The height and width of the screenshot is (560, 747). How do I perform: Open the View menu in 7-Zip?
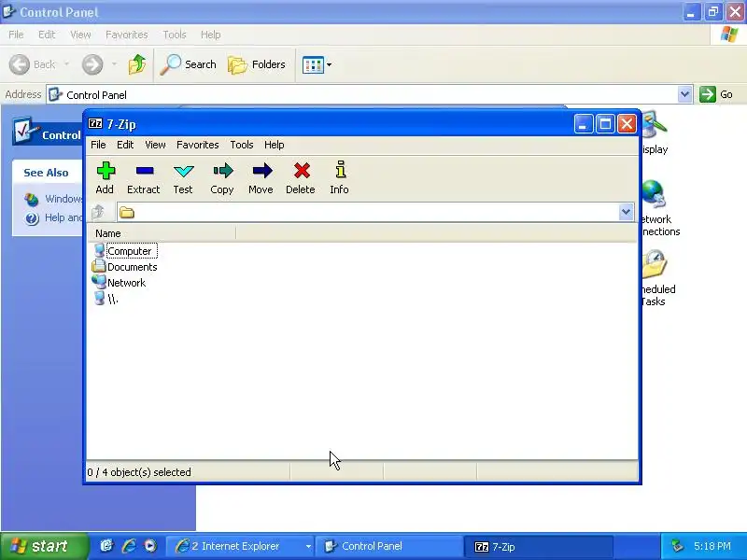pyautogui.click(x=155, y=145)
